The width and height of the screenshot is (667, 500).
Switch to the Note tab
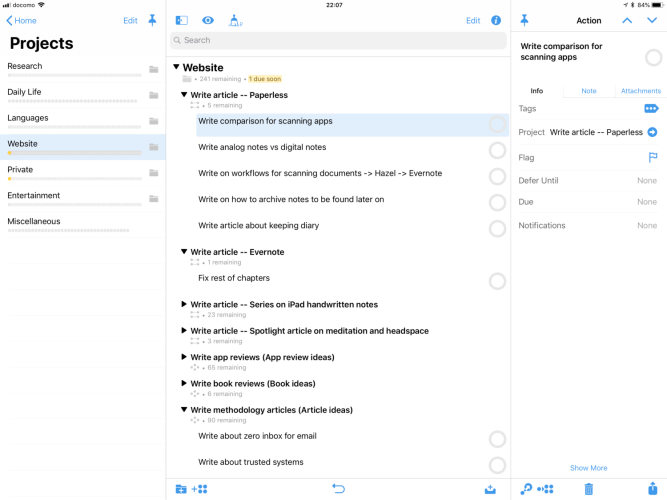click(x=589, y=91)
